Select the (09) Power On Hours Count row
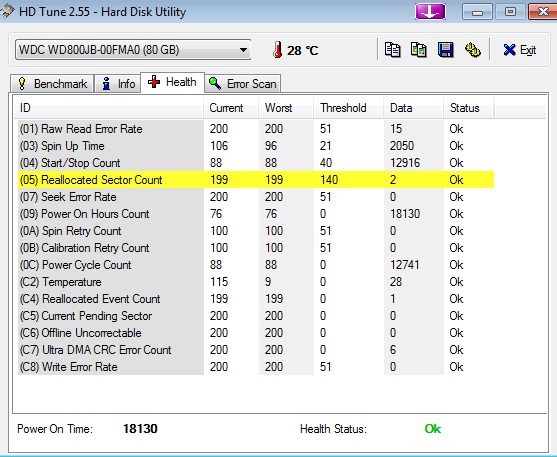Image resolution: width=557 pixels, height=457 pixels. click(x=256, y=214)
